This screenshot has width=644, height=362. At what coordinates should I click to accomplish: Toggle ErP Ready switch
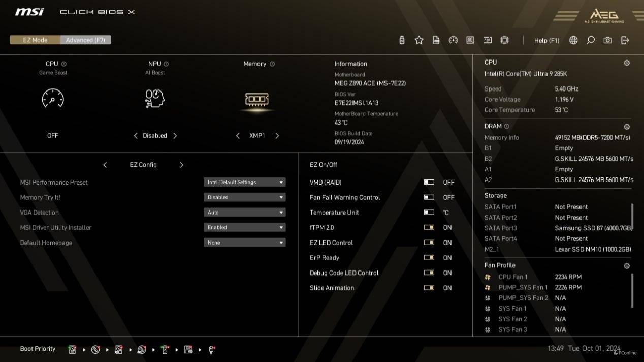pos(429,258)
